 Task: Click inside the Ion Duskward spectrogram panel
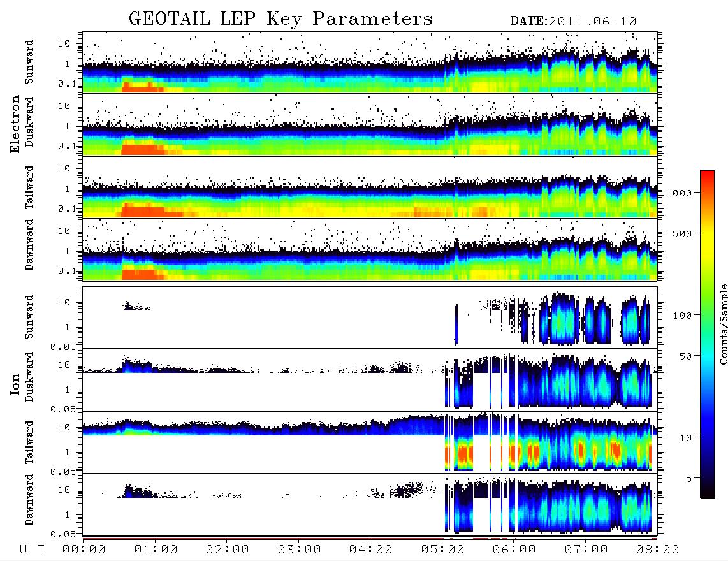click(x=370, y=380)
